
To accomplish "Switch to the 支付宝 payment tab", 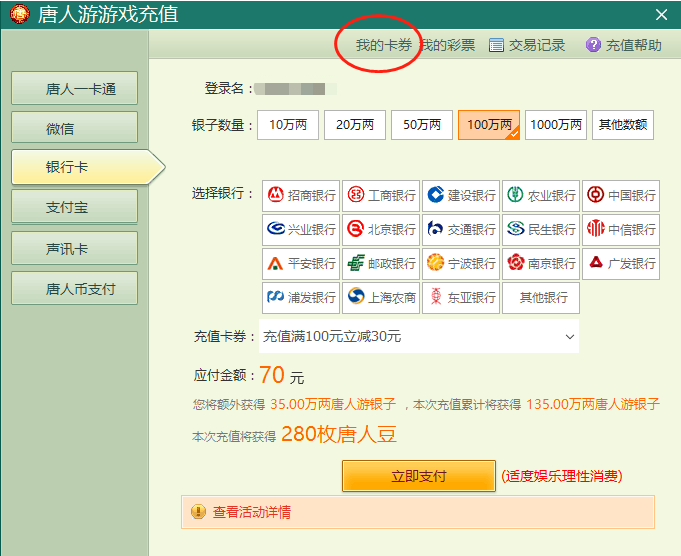I will (75, 207).
